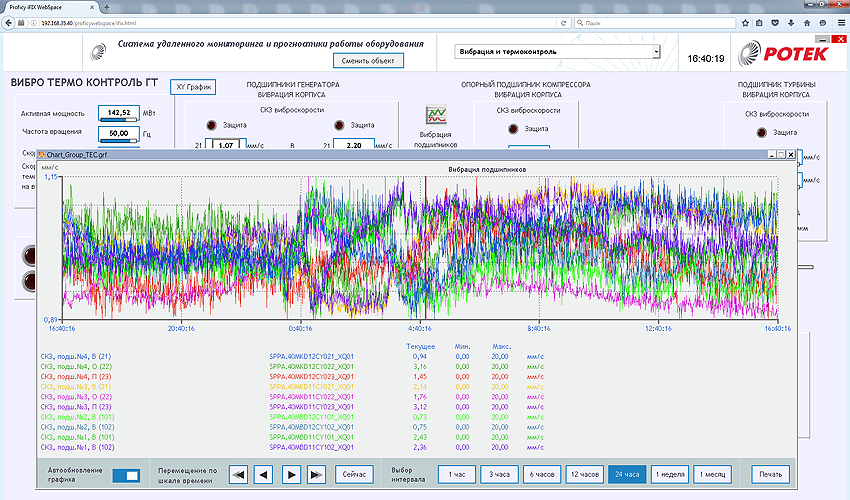The image size is (850, 500).
Task: Click the Печать button
Action: (x=770, y=475)
